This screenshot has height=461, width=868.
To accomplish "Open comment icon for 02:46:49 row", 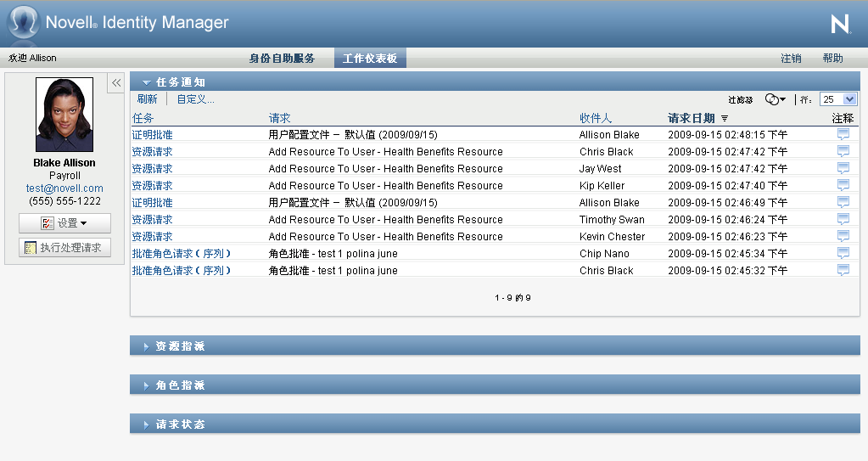I will click(843, 202).
